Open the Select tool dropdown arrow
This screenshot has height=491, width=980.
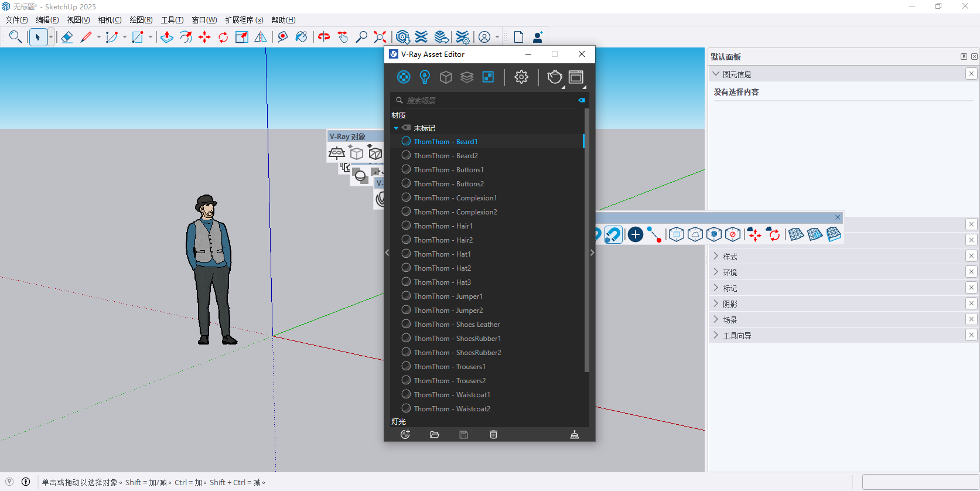(x=51, y=37)
